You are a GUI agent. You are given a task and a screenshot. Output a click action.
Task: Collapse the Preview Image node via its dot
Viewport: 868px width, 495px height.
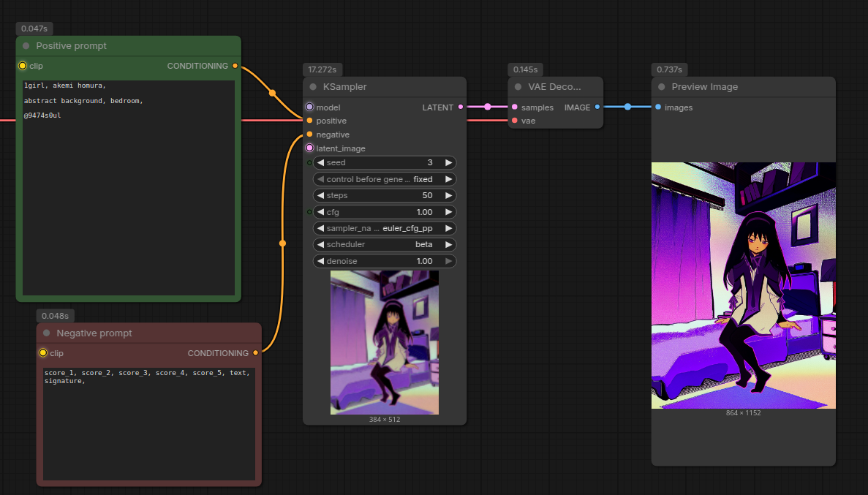662,87
